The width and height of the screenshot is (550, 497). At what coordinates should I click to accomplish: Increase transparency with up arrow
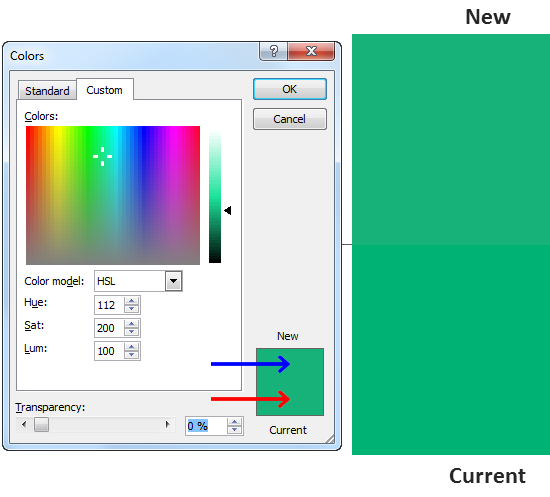(x=235, y=422)
